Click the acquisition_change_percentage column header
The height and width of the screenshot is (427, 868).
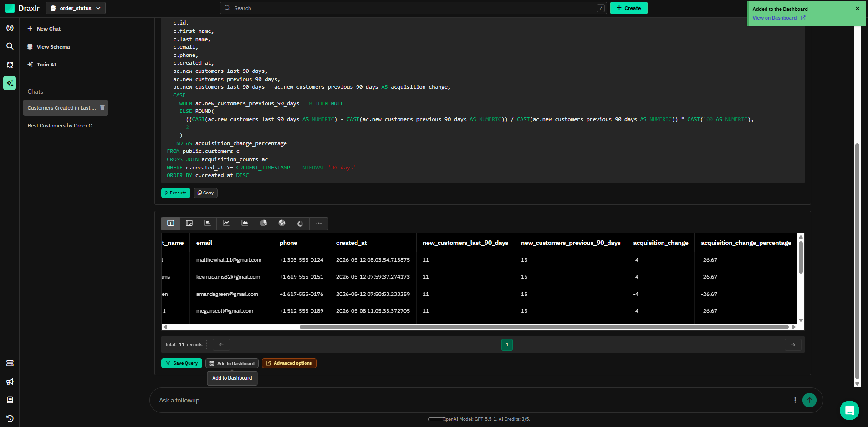(746, 243)
